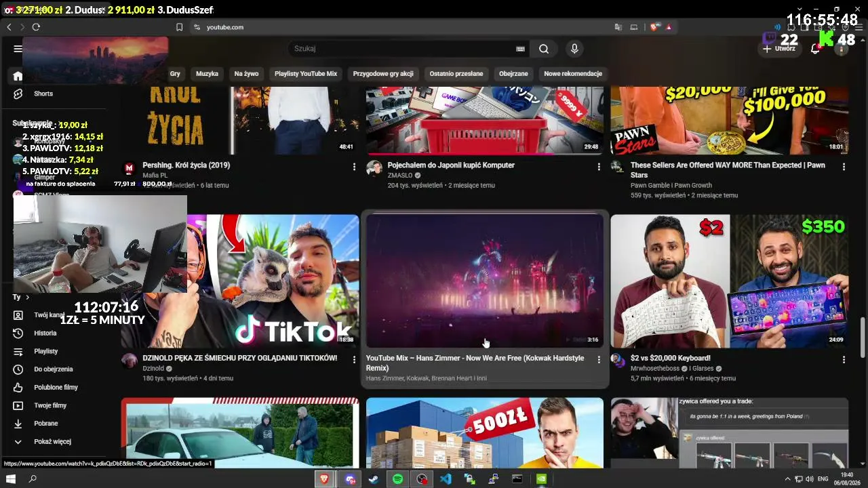Click the Szukaj search input field
The width and height of the screenshot is (868, 488).
coord(403,49)
